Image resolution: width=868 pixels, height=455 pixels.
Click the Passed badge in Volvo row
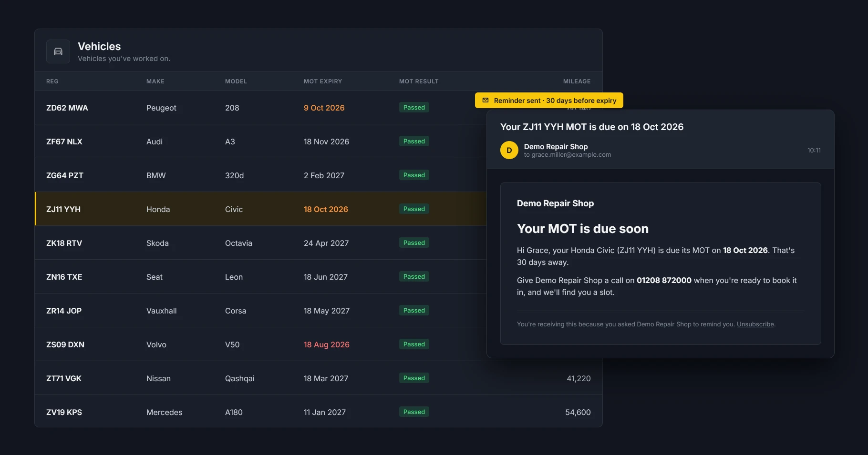[x=414, y=344]
